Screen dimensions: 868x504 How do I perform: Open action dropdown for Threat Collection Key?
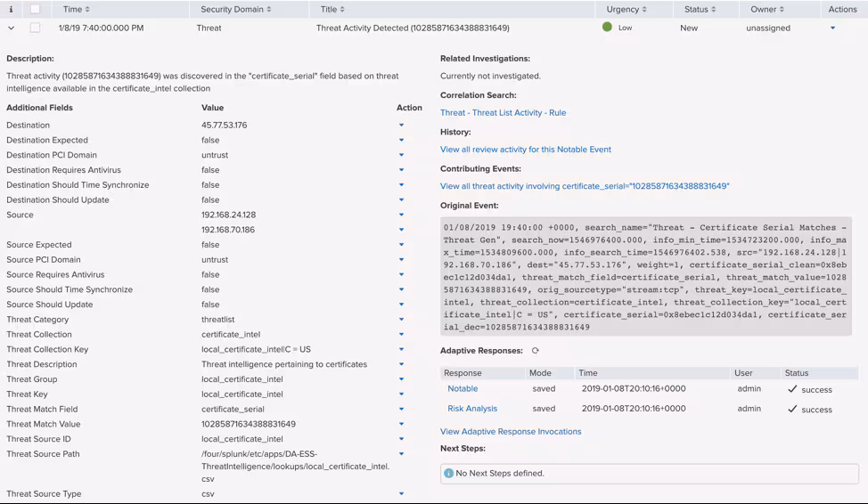click(x=401, y=349)
